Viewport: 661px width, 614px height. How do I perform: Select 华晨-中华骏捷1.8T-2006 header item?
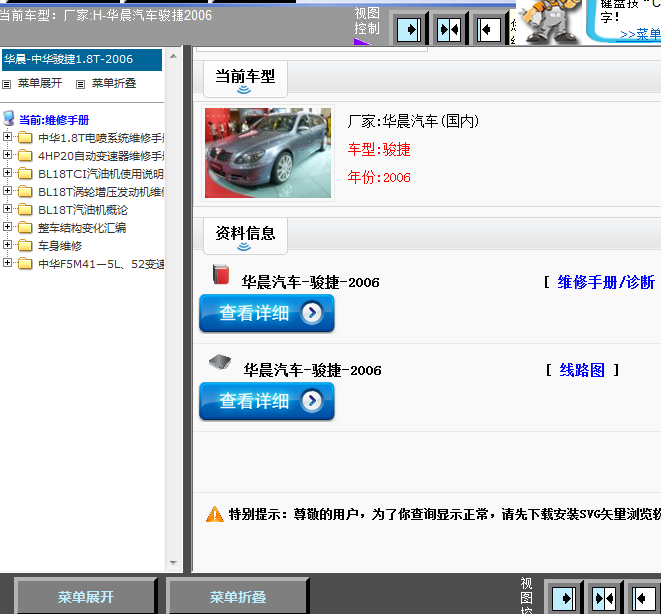click(x=82, y=59)
